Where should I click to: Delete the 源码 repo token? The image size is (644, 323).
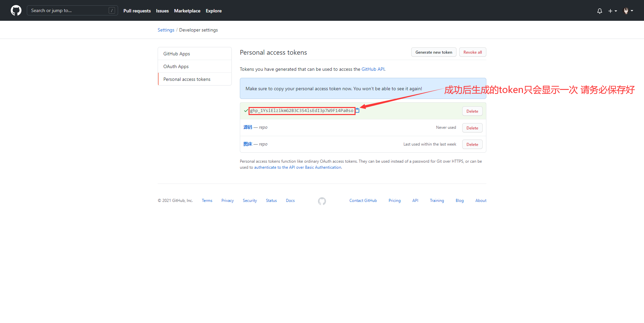click(x=472, y=128)
